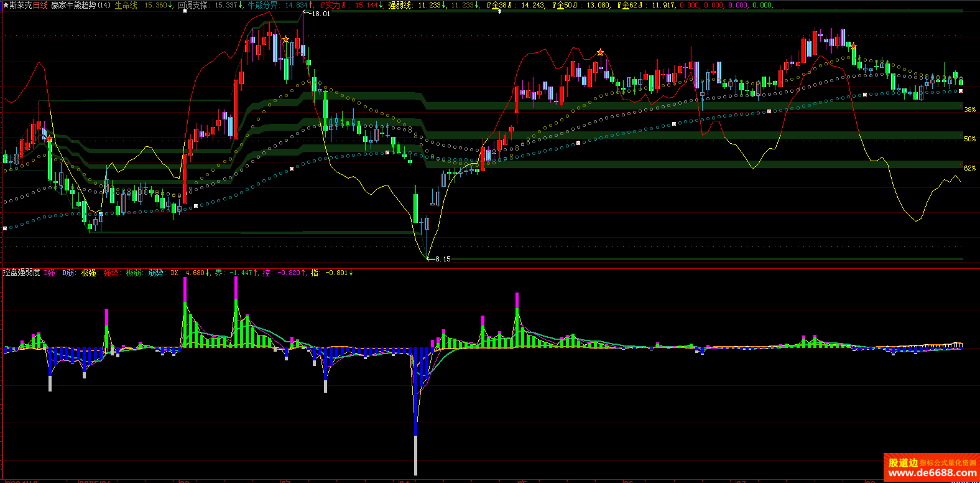Click the 回调支撑 indicator label
The width and height of the screenshot is (980, 483).
point(193,5)
